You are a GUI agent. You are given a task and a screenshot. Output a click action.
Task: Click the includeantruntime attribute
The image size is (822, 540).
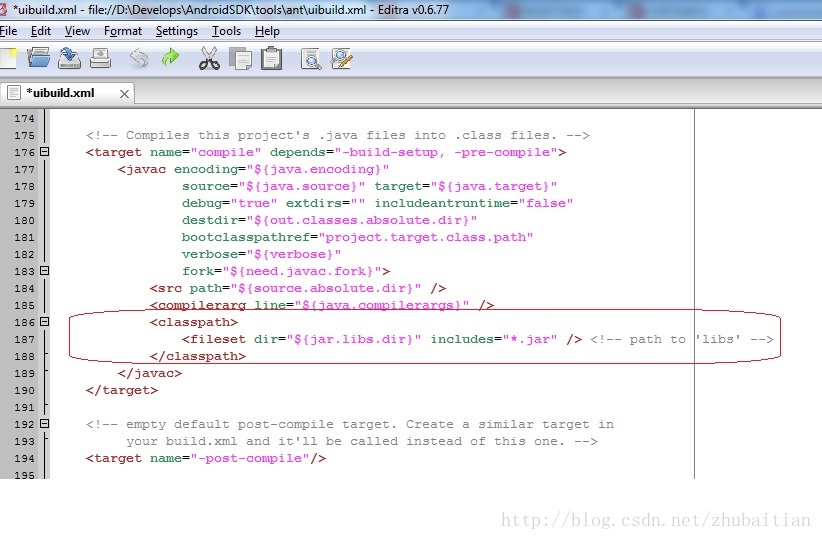tap(442, 203)
